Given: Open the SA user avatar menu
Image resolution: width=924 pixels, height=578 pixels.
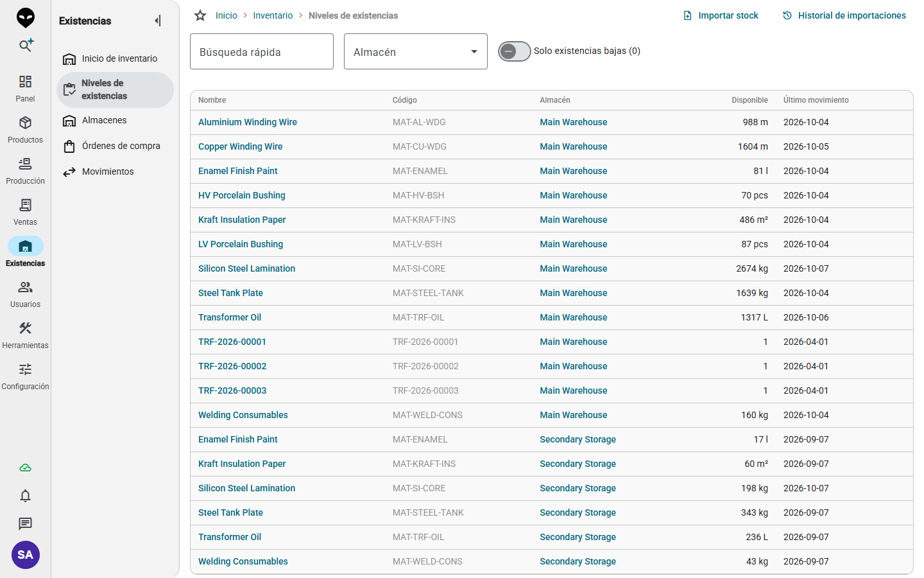Looking at the screenshot, I should point(26,555).
